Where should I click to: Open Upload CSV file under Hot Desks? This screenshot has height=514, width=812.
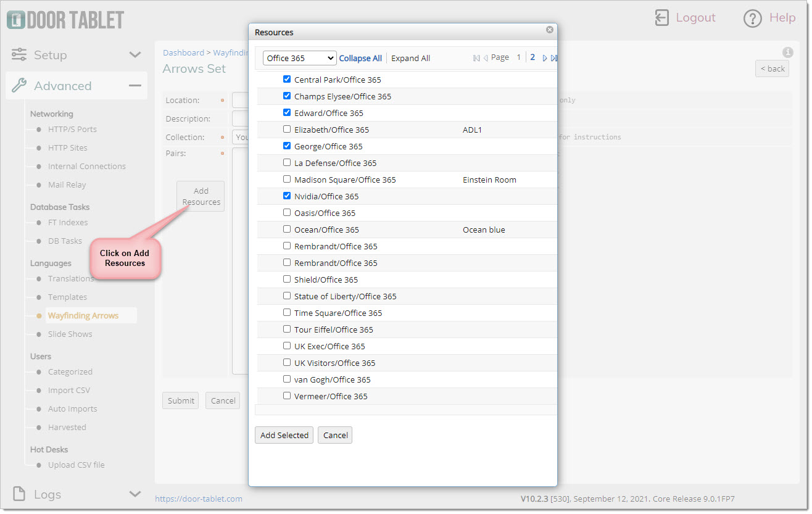pos(77,465)
